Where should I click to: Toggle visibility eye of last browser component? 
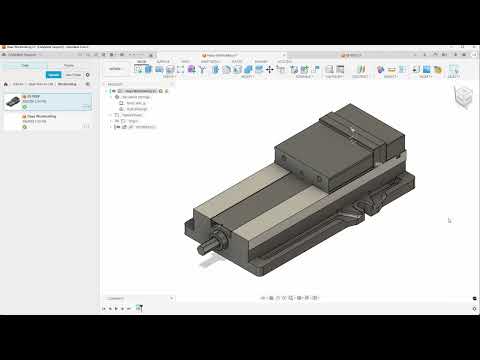tap(118, 127)
